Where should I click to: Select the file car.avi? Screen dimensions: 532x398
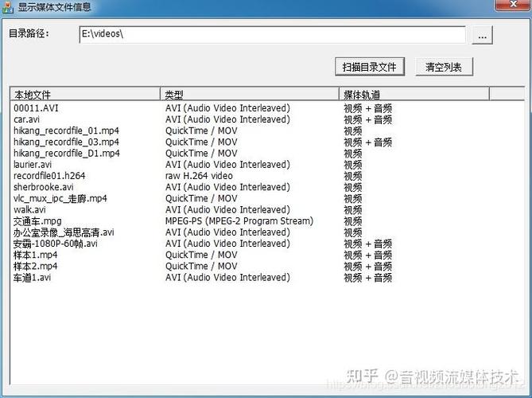26,119
